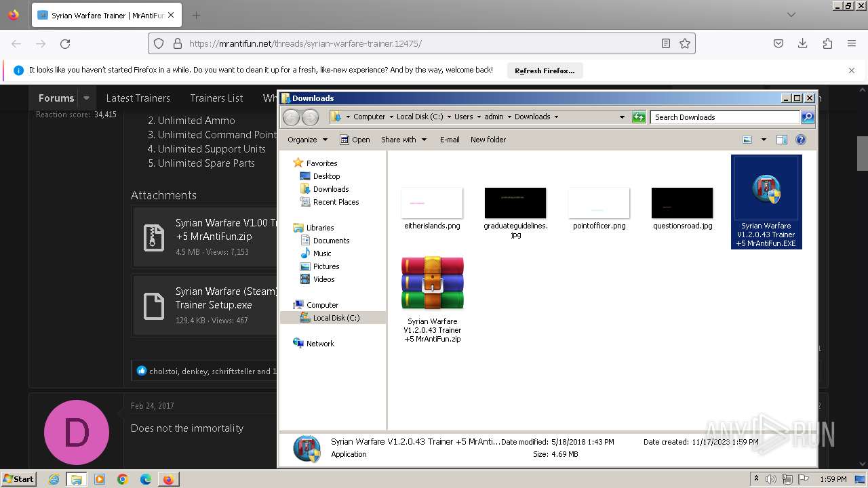The width and height of the screenshot is (868, 488).
Task: Close the Syrian Warfare Trainer tab
Action: [x=170, y=15]
